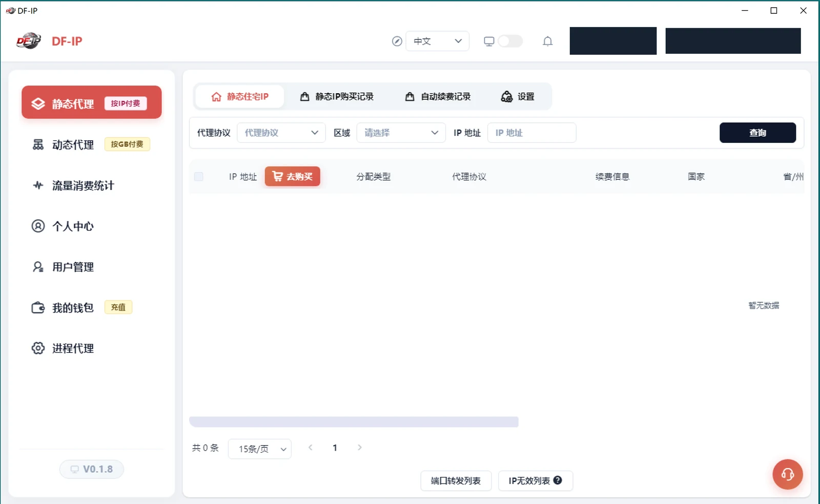Viewport: 820px width, 504px height.
Task: Click the 查询 search button
Action: tap(757, 133)
